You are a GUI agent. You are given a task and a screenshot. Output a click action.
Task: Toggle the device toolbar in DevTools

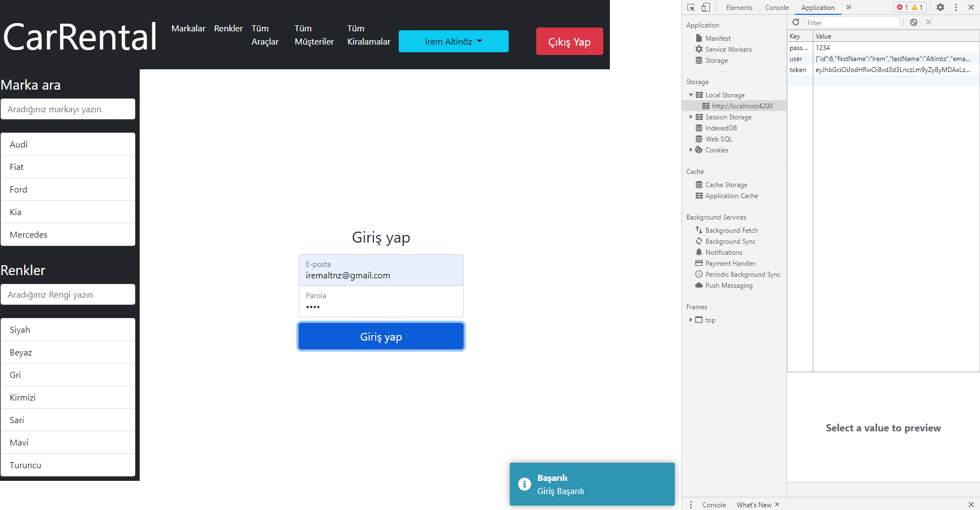point(706,7)
